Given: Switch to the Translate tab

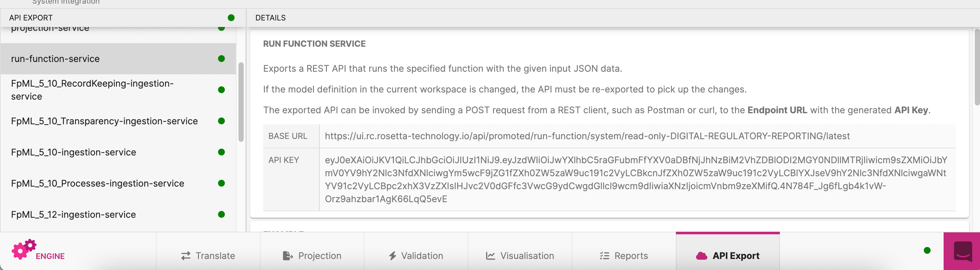Looking at the screenshot, I should click(207, 256).
